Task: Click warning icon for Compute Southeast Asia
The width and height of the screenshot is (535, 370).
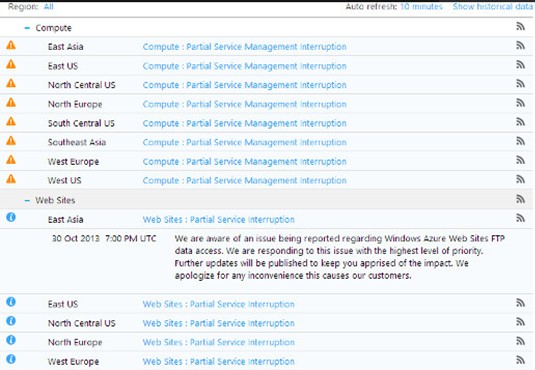Action: pos(11,141)
